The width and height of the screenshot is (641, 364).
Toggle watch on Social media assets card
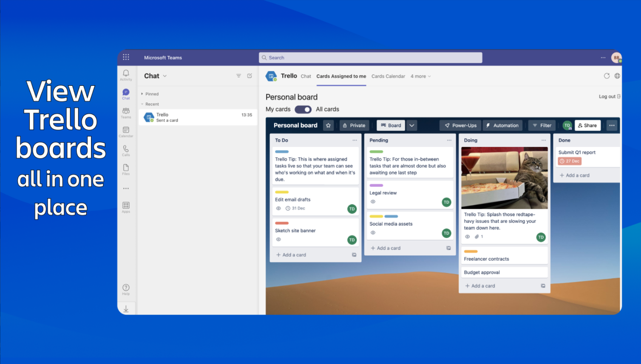(373, 233)
